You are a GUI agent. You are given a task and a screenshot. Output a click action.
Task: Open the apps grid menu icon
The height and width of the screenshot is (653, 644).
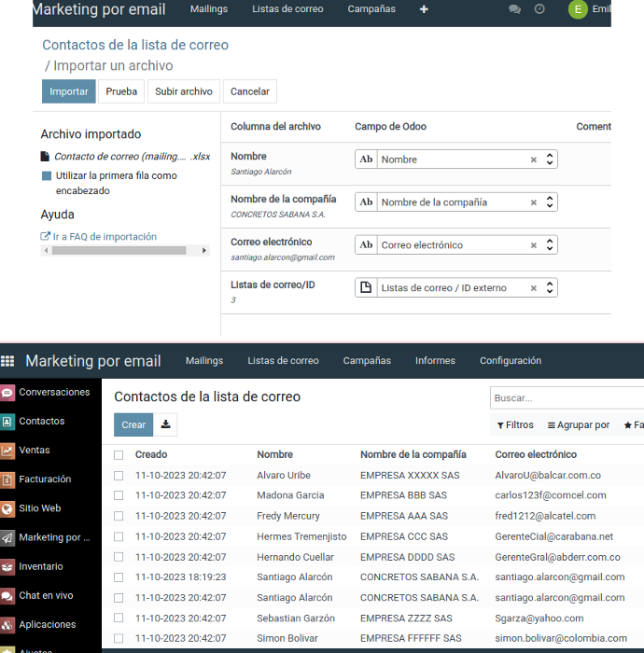[8, 361]
